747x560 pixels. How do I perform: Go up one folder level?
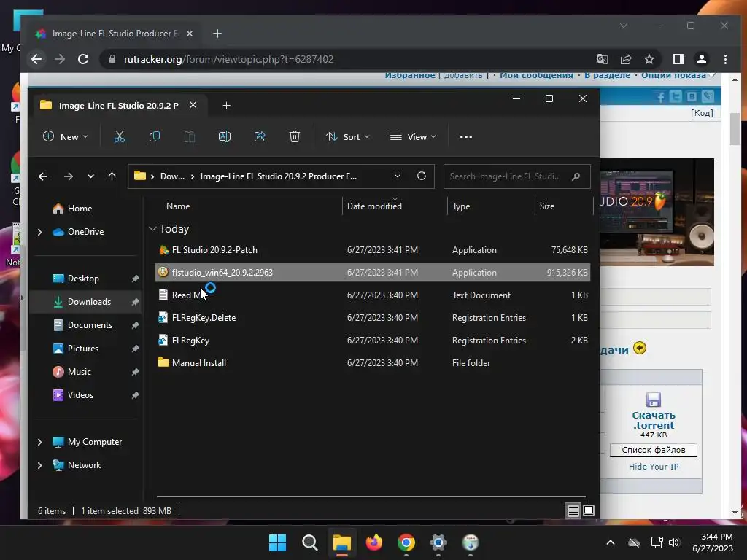click(112, 176)
